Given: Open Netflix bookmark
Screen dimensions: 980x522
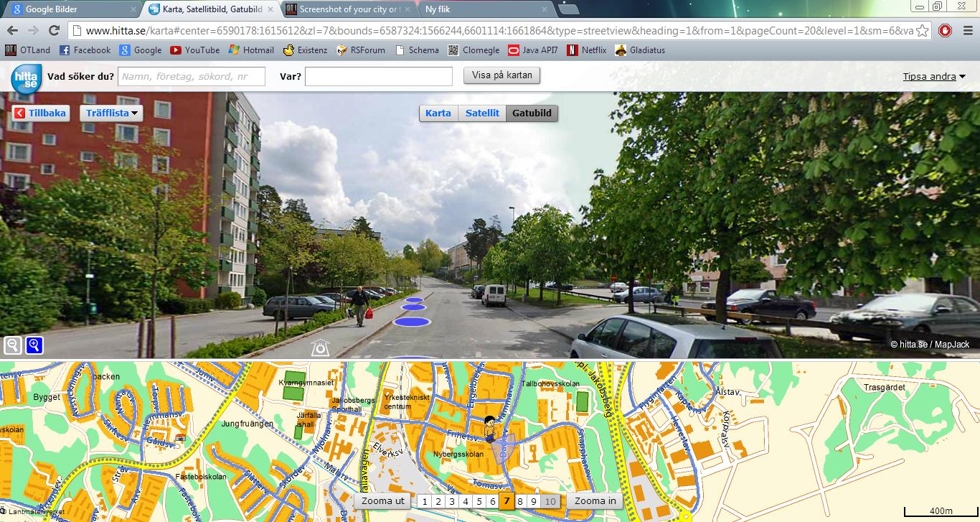Looking at the screenshot, I should [587, 50].
